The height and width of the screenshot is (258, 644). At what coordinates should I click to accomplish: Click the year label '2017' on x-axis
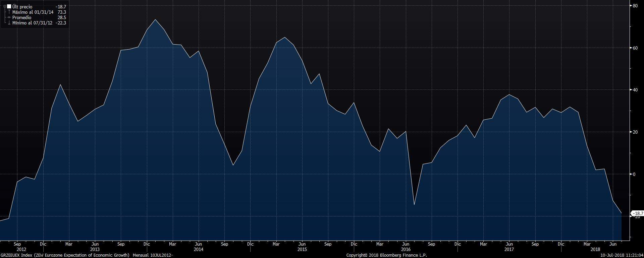pyautogui.click(x=509, y=249)
